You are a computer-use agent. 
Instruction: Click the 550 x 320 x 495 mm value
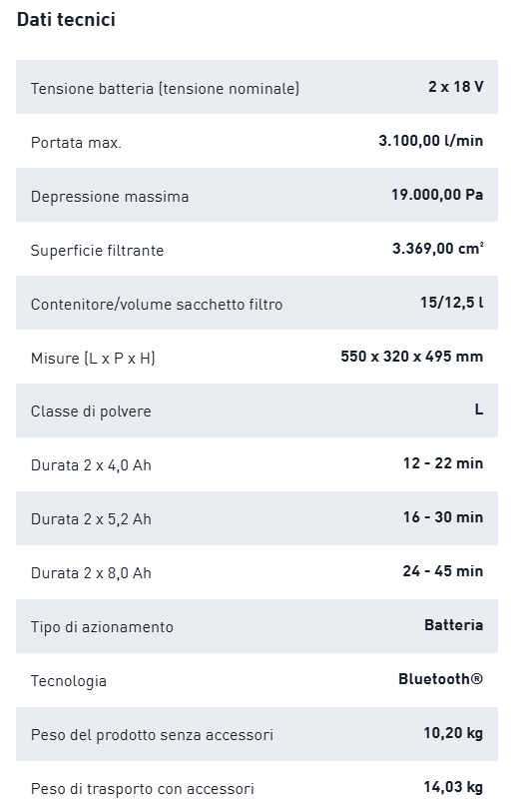(411, 357)
